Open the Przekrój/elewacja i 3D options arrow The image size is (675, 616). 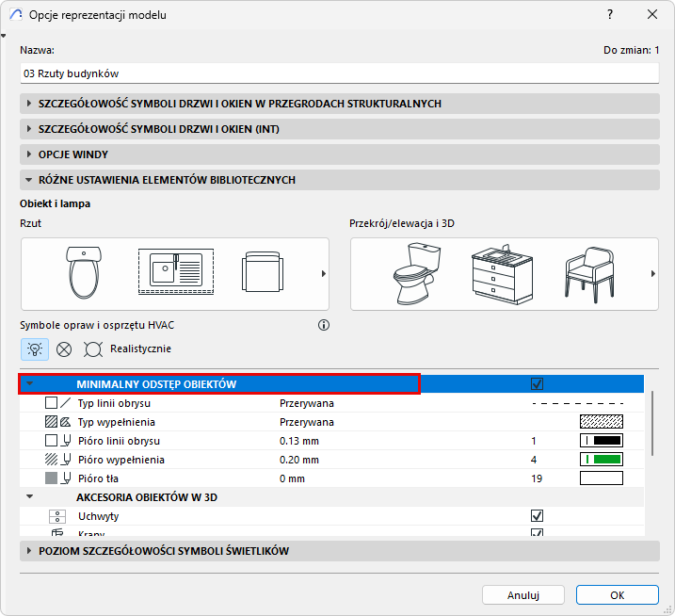click(653, 273)
